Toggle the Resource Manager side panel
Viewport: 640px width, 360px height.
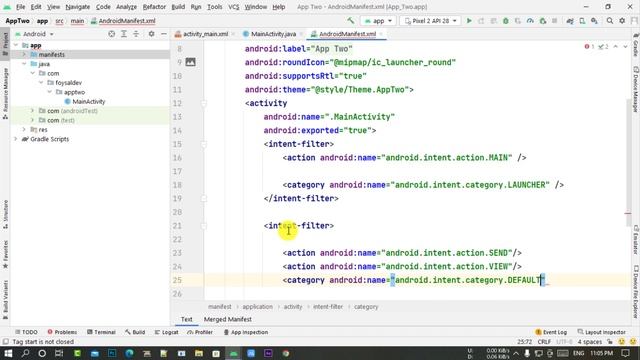[5, 93]
